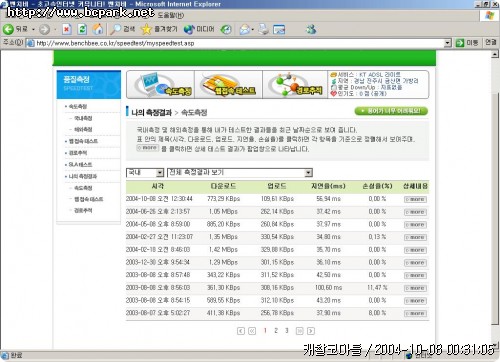
Task: Open the Back button history dropdown arrow
Action: coord(33,30)
